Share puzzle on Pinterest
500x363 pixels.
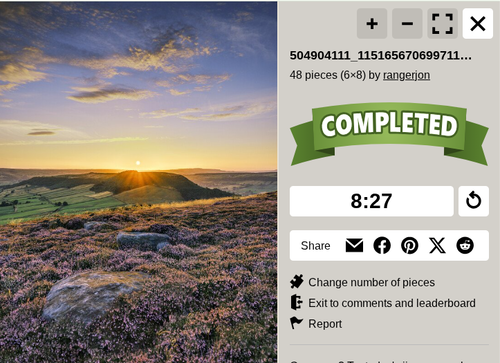(x=410, y=245)
